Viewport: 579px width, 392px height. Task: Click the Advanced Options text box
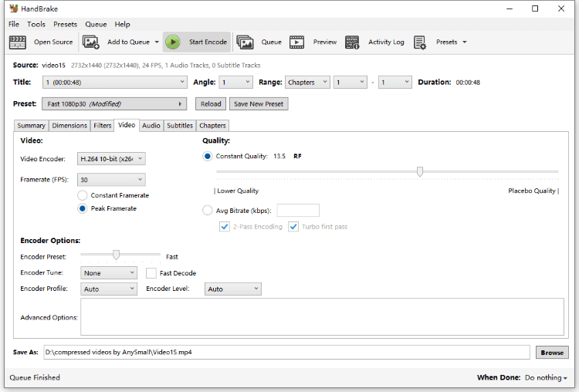point(322,317)
